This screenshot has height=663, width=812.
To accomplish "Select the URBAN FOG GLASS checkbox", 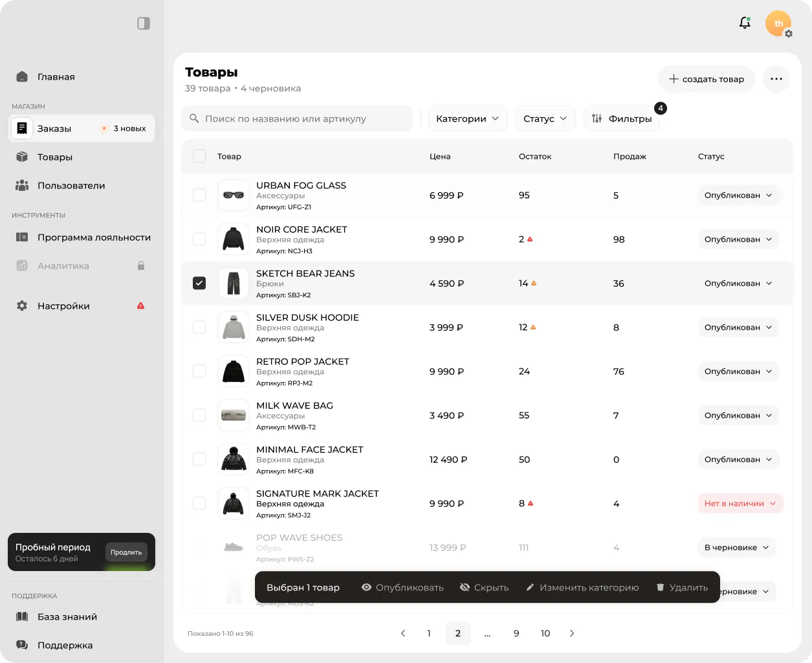I will pos(199,195).
